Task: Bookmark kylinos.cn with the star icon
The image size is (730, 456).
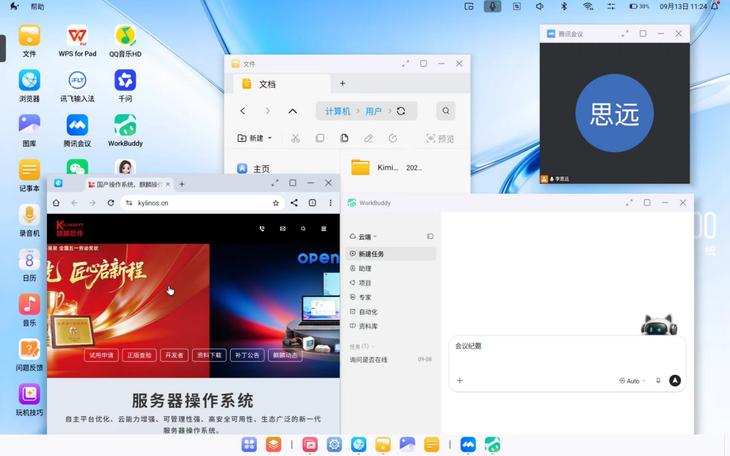Action: click(x=276, y=203)
